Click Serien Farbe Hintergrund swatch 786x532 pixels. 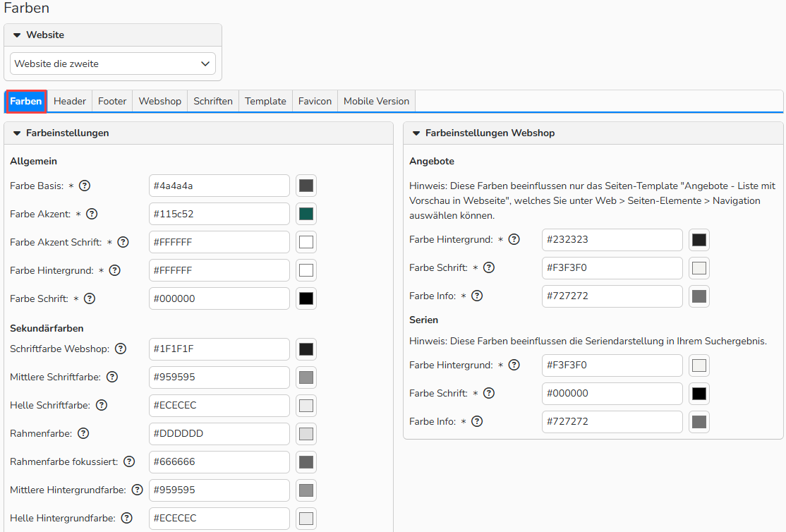[x=699, y=365]
